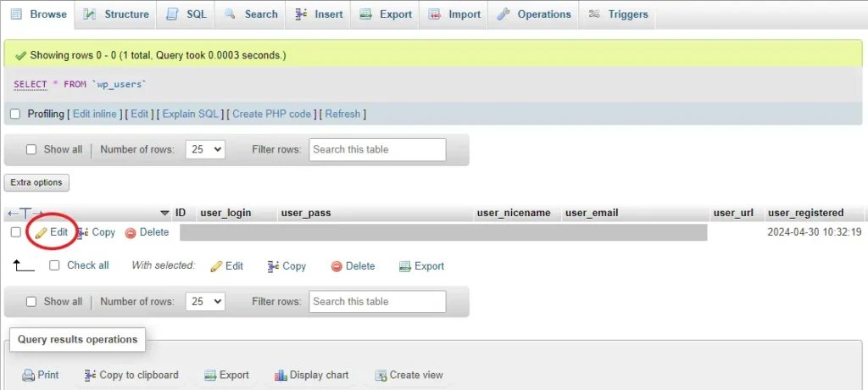
Task: Open the Operations tab
Action: 534,14
